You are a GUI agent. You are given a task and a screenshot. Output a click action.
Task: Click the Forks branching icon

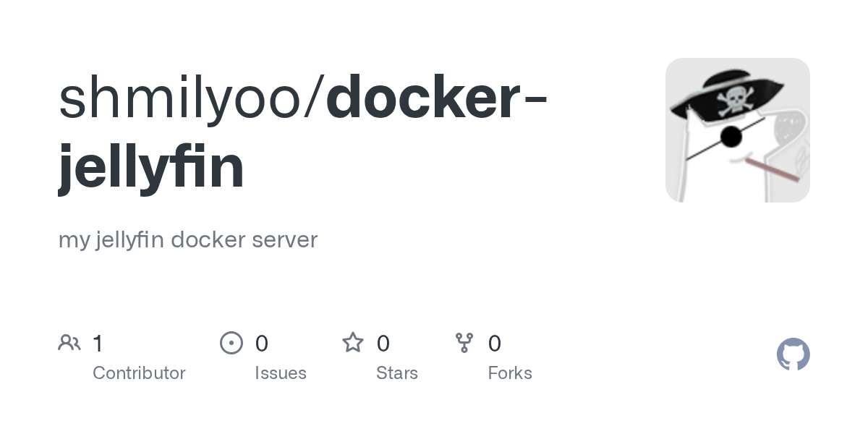pyautogui.click(x=464, y=342)
